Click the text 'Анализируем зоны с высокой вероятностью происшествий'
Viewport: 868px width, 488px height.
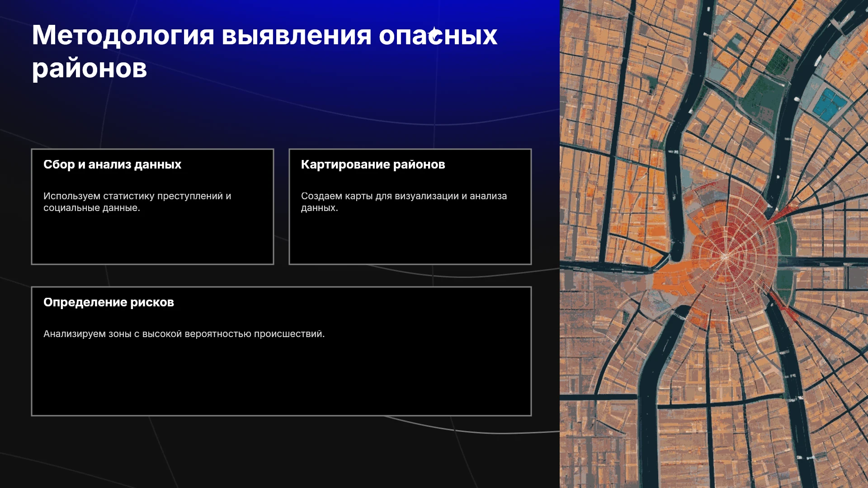[184, 334]
